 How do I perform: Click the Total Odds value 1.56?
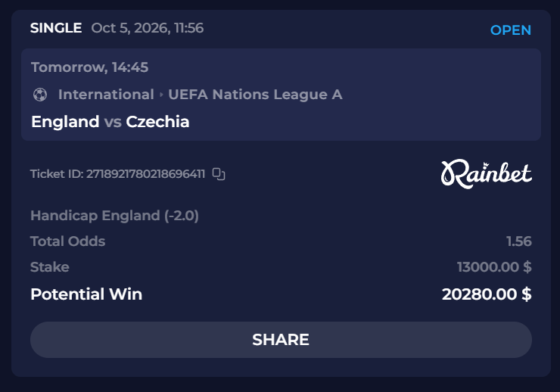tap(519, 241)
